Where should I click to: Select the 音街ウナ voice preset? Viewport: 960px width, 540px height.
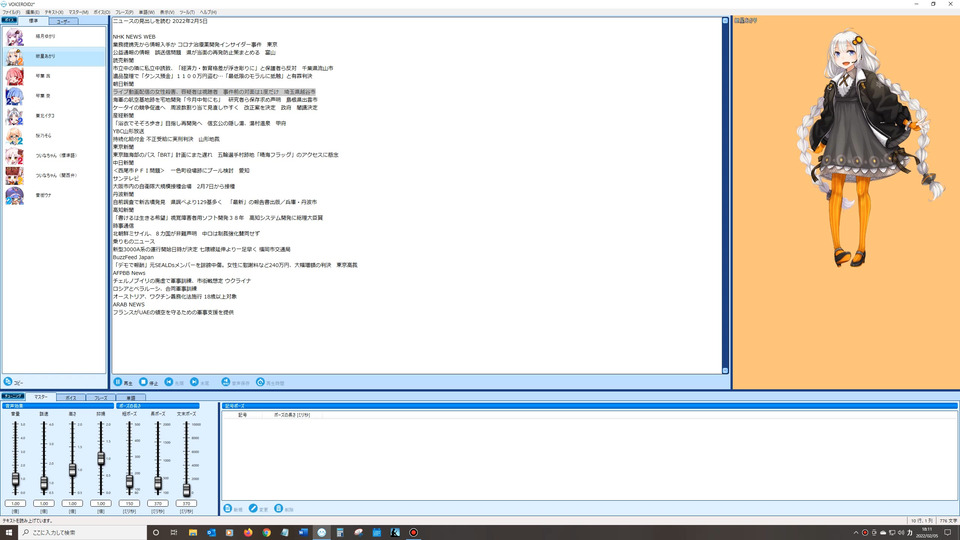click(54, 195)
